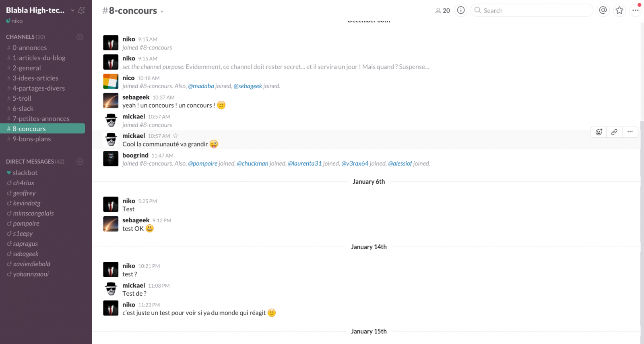Open the top-right more options icon

(x=636, y=10)
